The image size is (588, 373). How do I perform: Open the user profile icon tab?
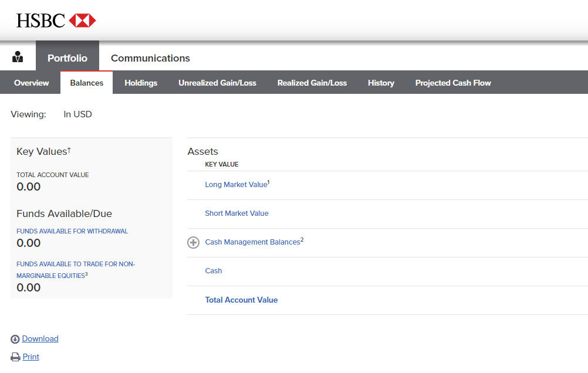tap(18, 57)
